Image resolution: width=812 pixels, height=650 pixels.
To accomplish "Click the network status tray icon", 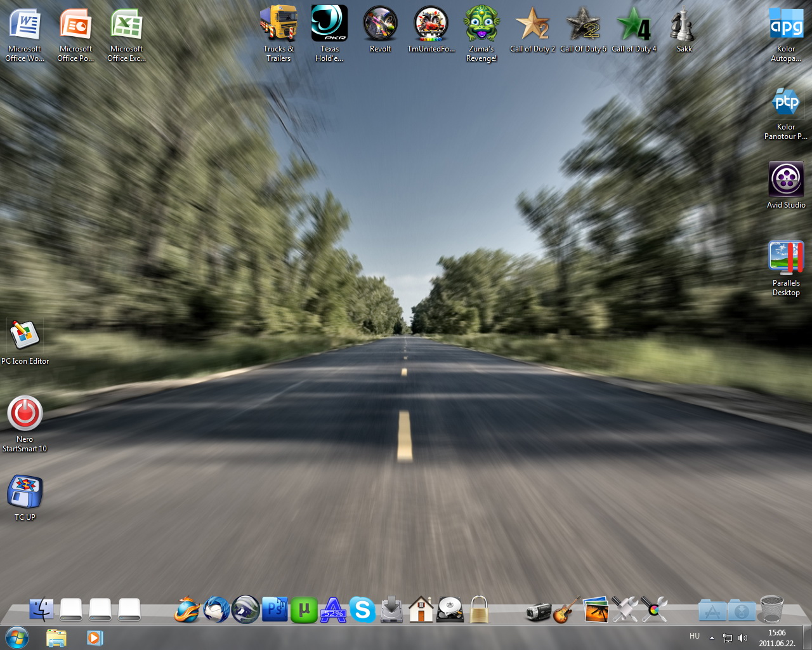I will coord(728,638).
